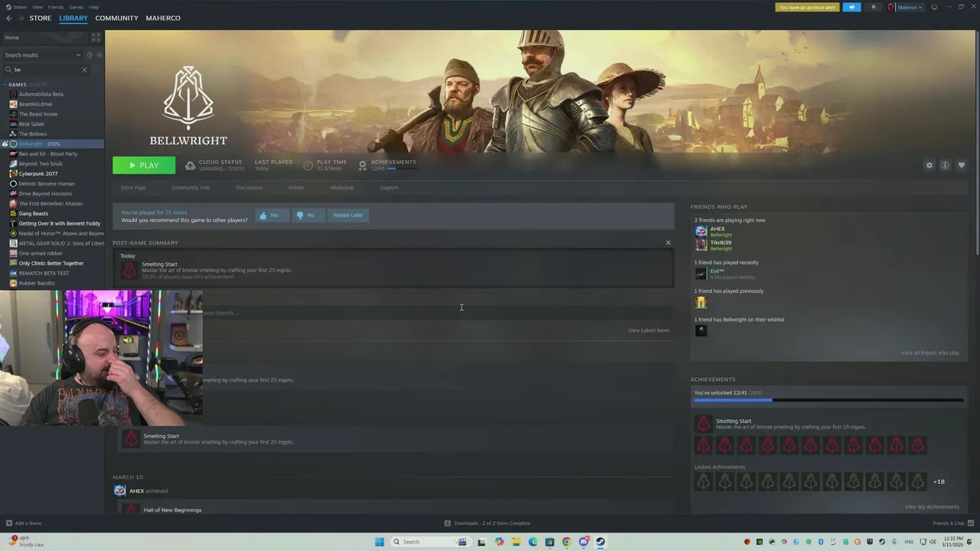Click the account alert banner
Screen dimensions: 980x551
(807, 7)
